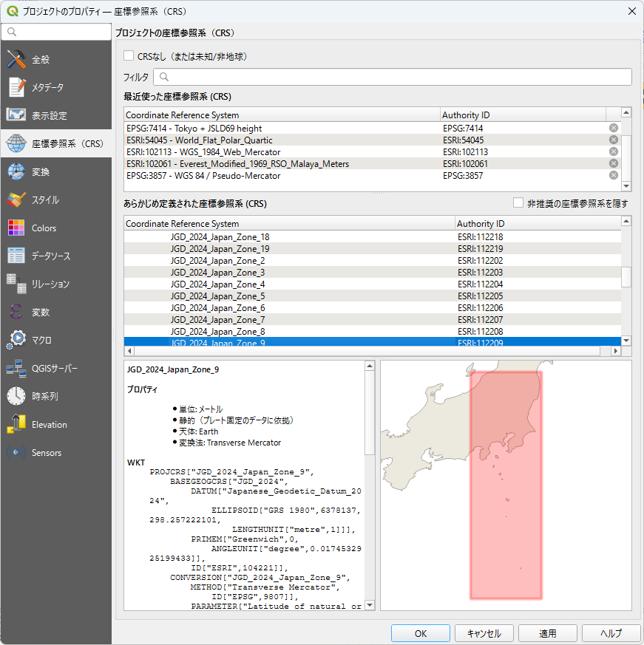The width and height of the screenshot is (644, 645).
Task: Select ESRI:54045 - World_Flat_Polar_Quartic row
Action: pyautogui.click(x=372, y=140)
